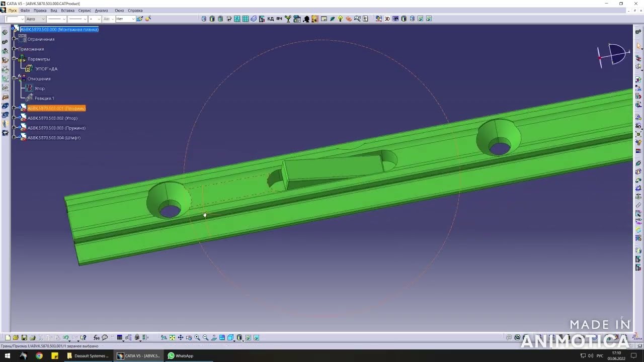Image resolution: width=644 pixels, height=362 pixels.
Task: Open the Сервис menu
Action: click(x=85, y=10)
